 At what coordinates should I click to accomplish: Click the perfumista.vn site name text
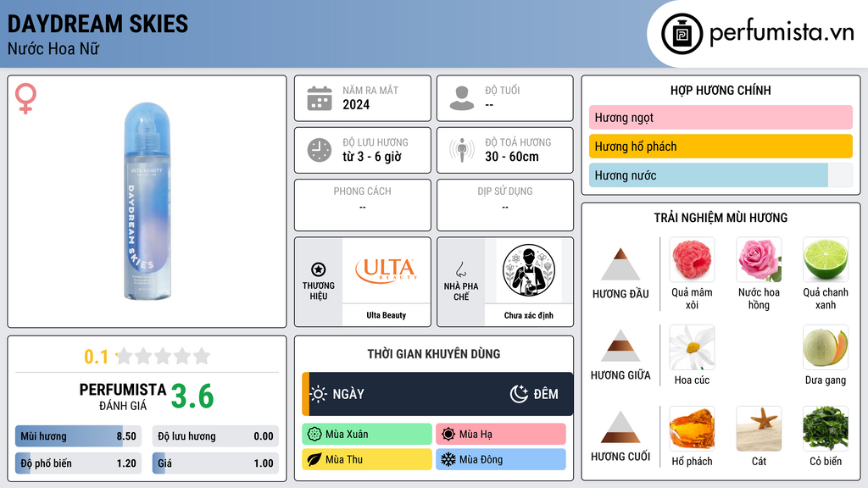[x=782, y=33]
